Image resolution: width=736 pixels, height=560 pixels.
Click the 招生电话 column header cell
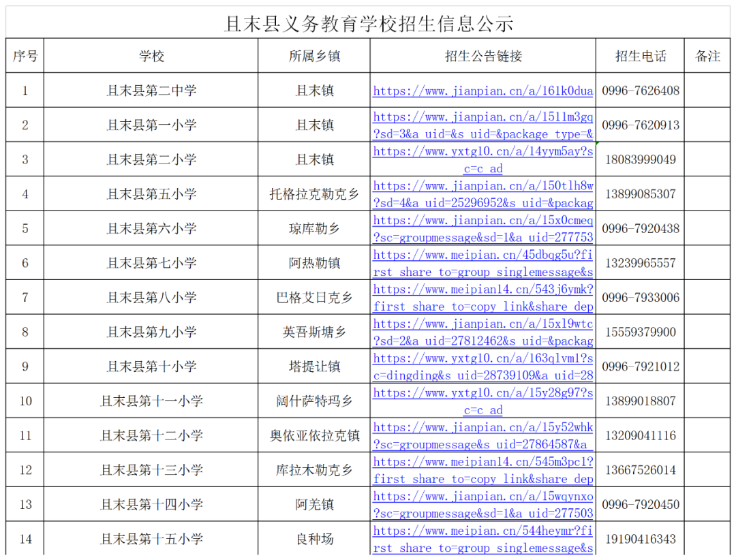click(x=640, y=57)
